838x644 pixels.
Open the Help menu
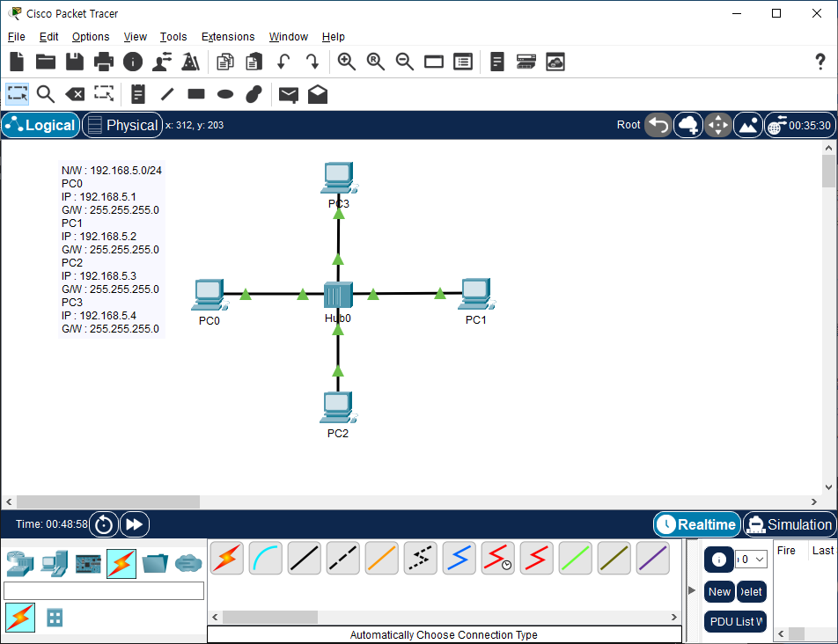click(333, 36)
